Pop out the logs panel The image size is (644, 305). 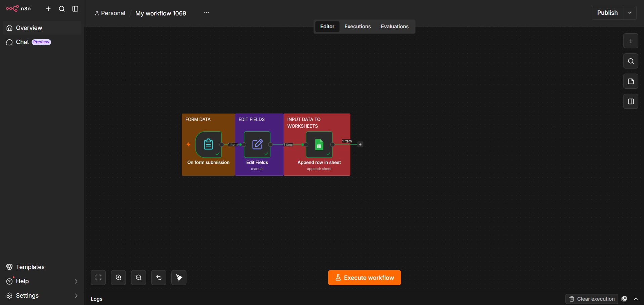tap(625, 299)
